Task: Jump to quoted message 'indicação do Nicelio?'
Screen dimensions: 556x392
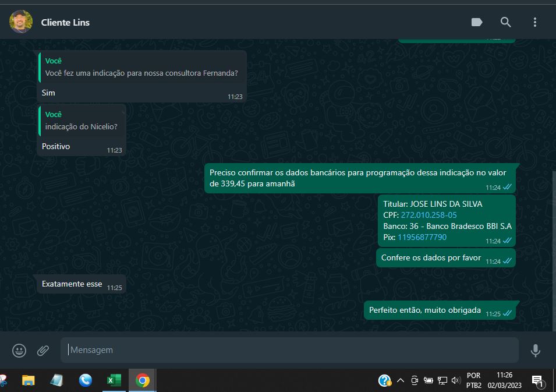Action: click(82, 121)
